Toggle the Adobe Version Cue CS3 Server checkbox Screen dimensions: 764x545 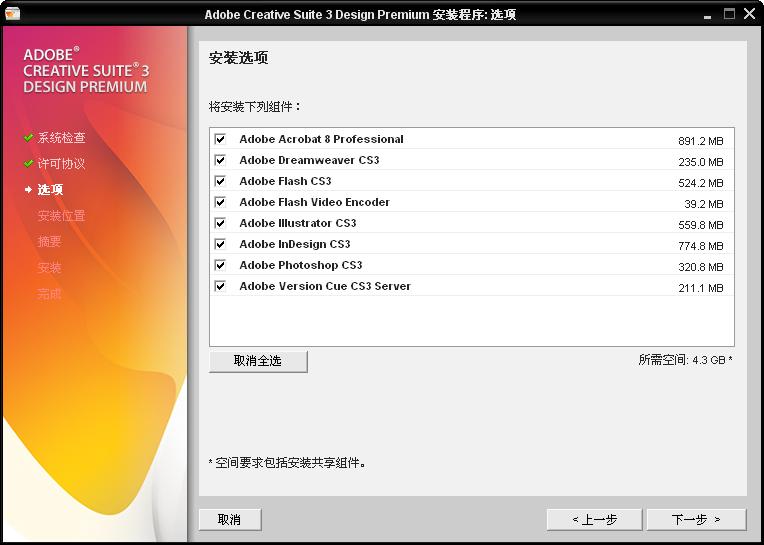click(220, 287)
